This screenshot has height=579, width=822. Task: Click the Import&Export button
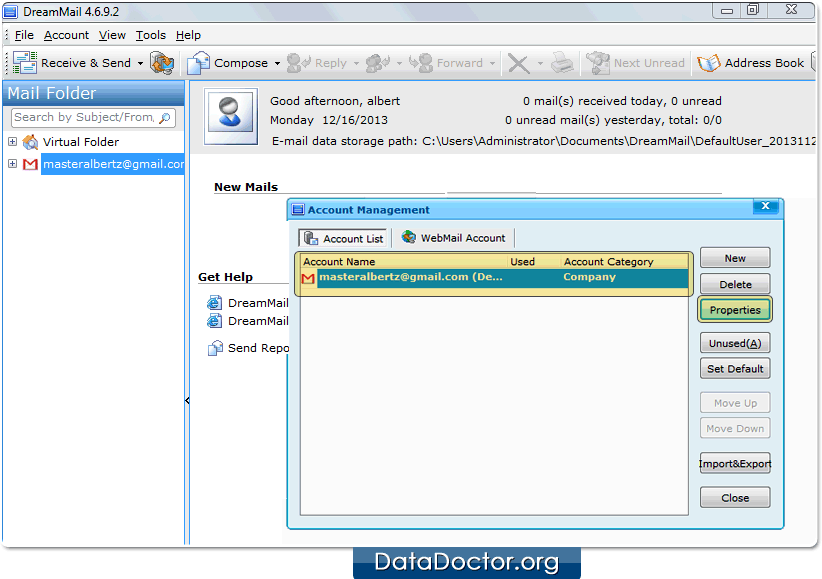pyautogui.click(x=735, y=464)
